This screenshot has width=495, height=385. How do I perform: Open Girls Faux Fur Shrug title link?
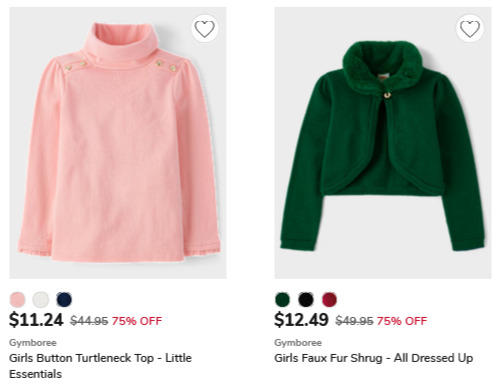coord(374,358)
